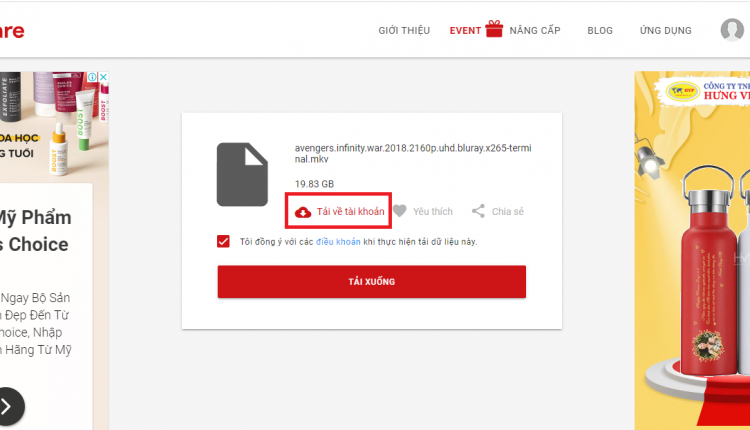Close the left ad with X icon

point(103,77)
